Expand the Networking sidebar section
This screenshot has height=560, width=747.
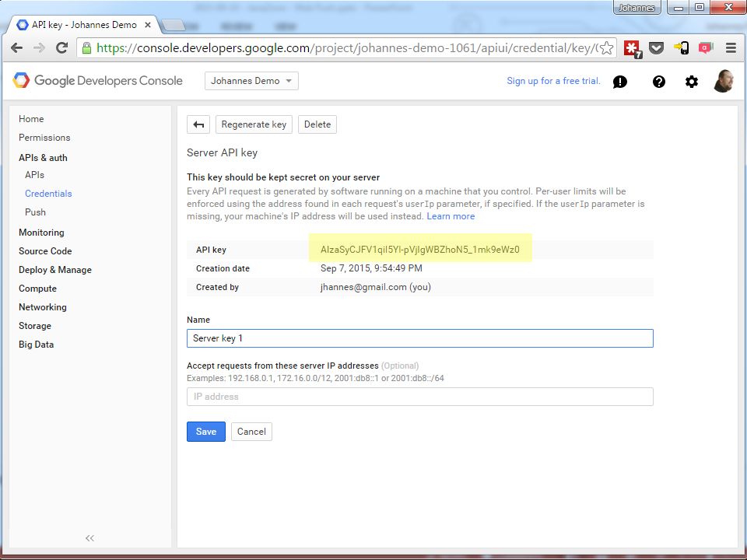[x=43, y=307]
